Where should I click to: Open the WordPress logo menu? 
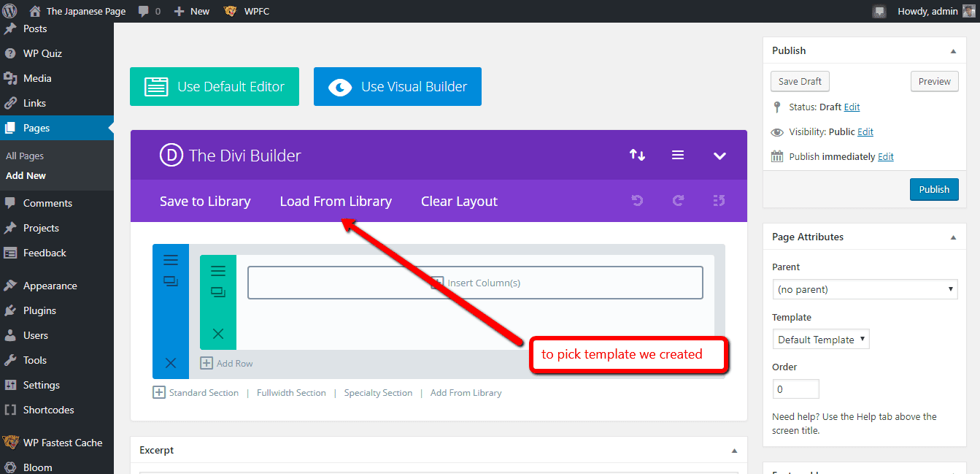9,11
